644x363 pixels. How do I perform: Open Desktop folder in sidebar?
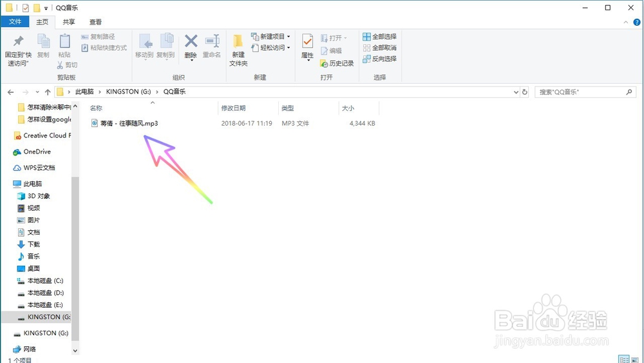click(29, 268)
